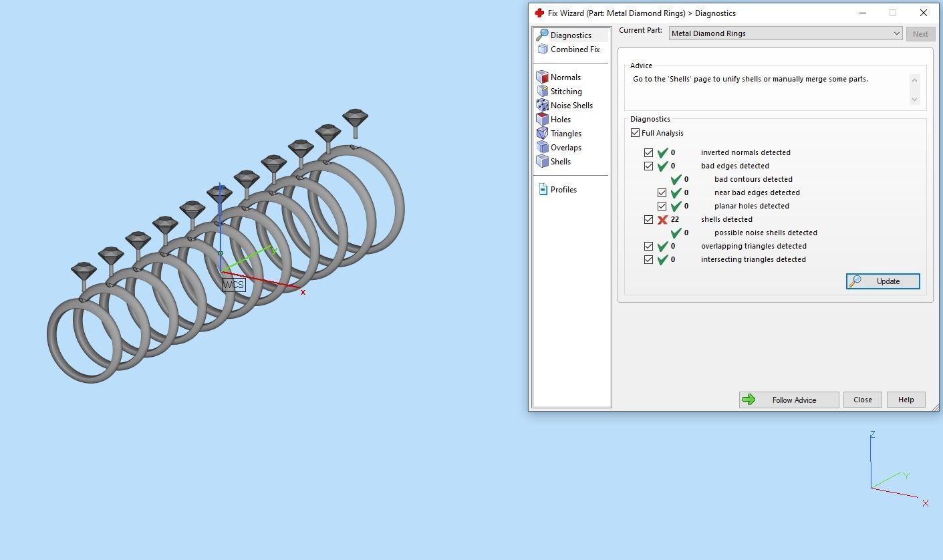Open the Profiles page icon
This screenshot has width=943, height=560.
[543, 189]
